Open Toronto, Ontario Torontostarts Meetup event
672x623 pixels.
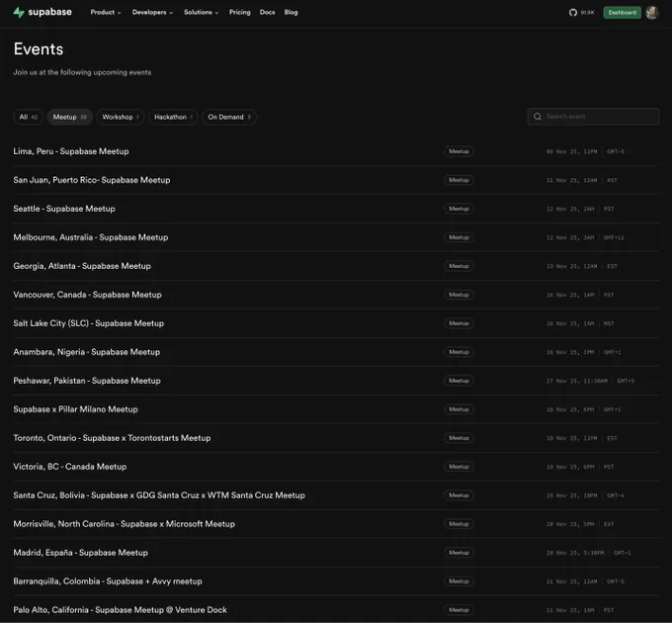112,438
